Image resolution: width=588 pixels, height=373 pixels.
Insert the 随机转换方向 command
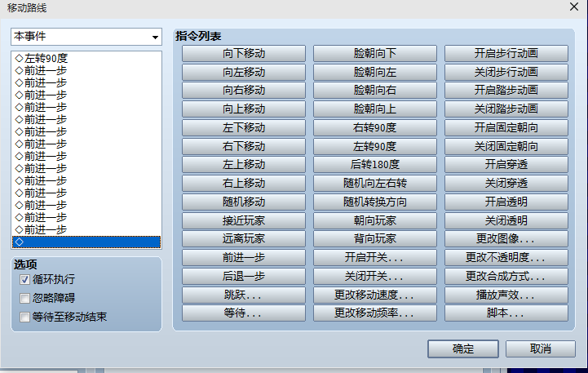(375, 202)
